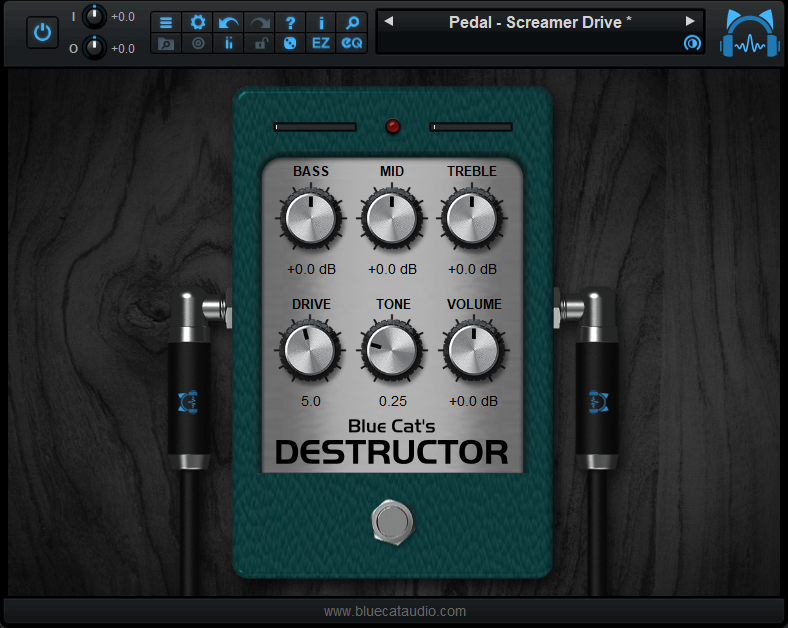Select next preset with right arrow
Screen dimensions: 788x628
(x=690, y=21)
